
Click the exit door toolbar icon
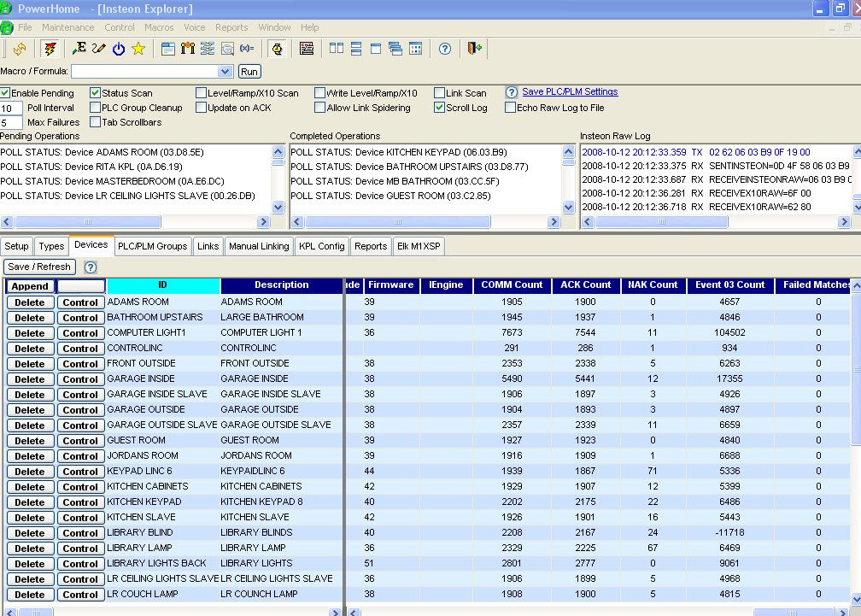(475, 49)
